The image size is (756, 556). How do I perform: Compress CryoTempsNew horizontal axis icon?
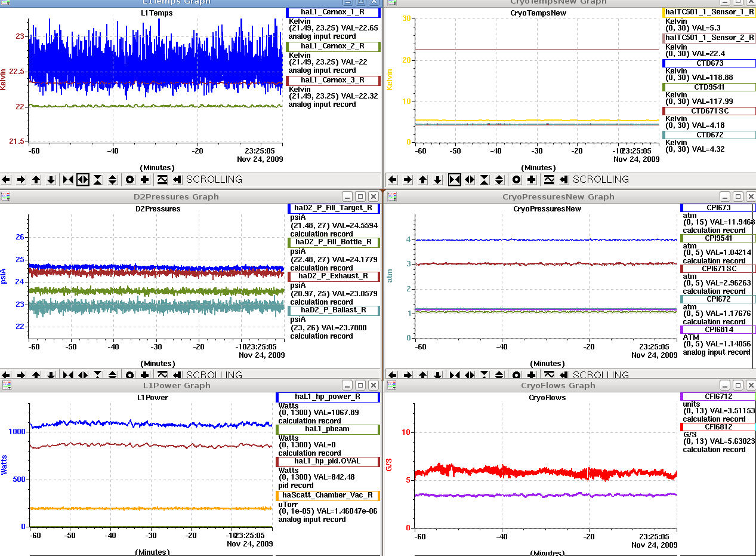point(455,180)
